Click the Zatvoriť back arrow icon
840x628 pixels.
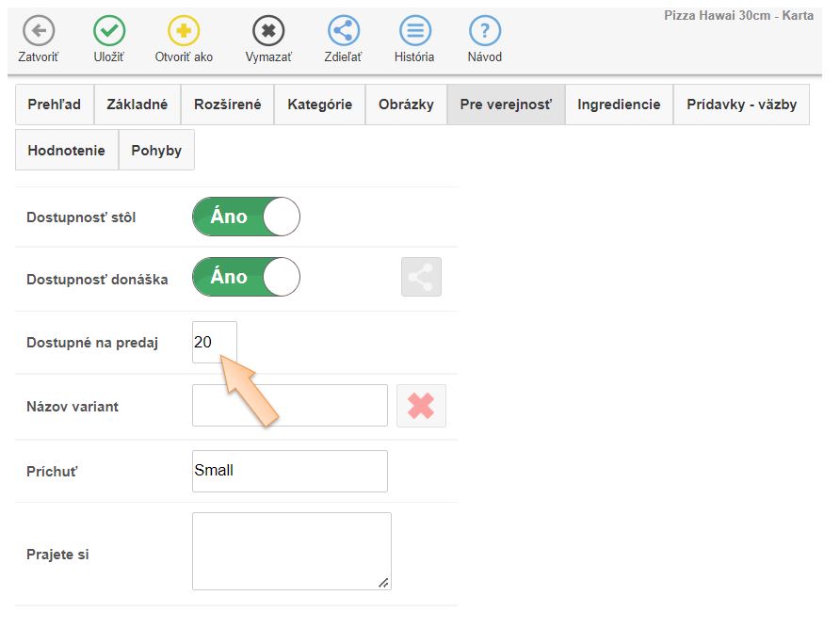pyautogui.click(x=38, y=31)
